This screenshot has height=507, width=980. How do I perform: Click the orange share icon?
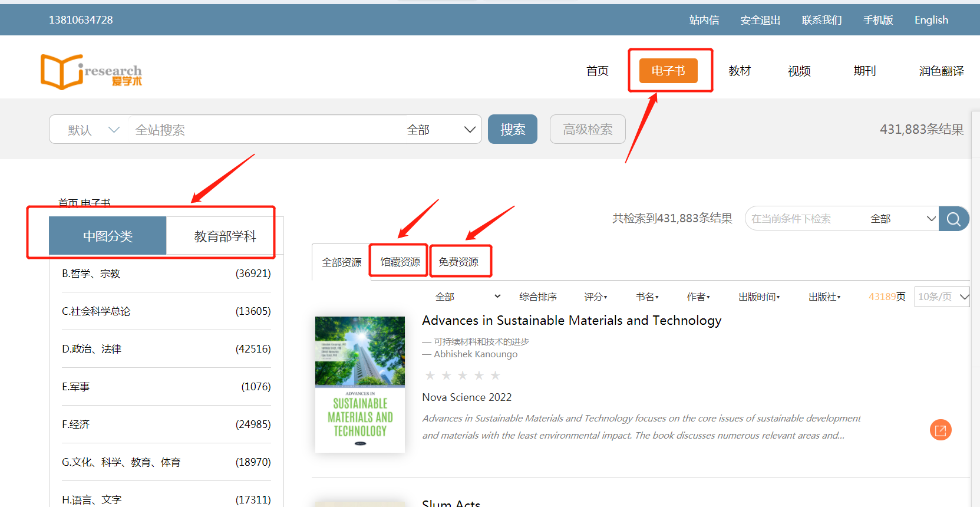point(941,430)
